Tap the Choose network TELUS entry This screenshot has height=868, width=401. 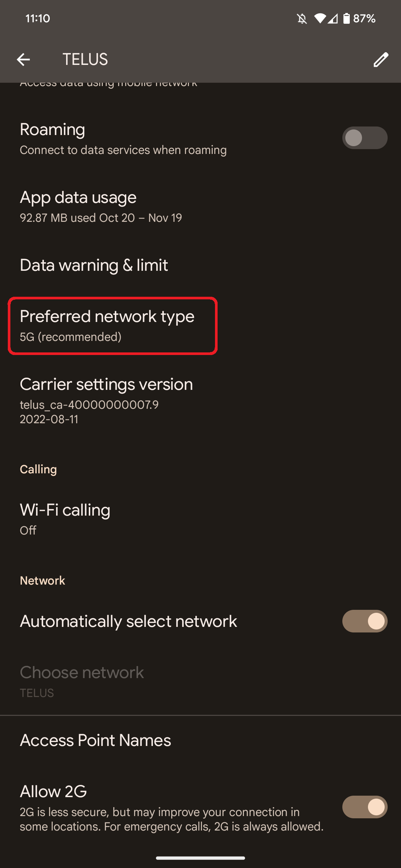coord(82,681)
